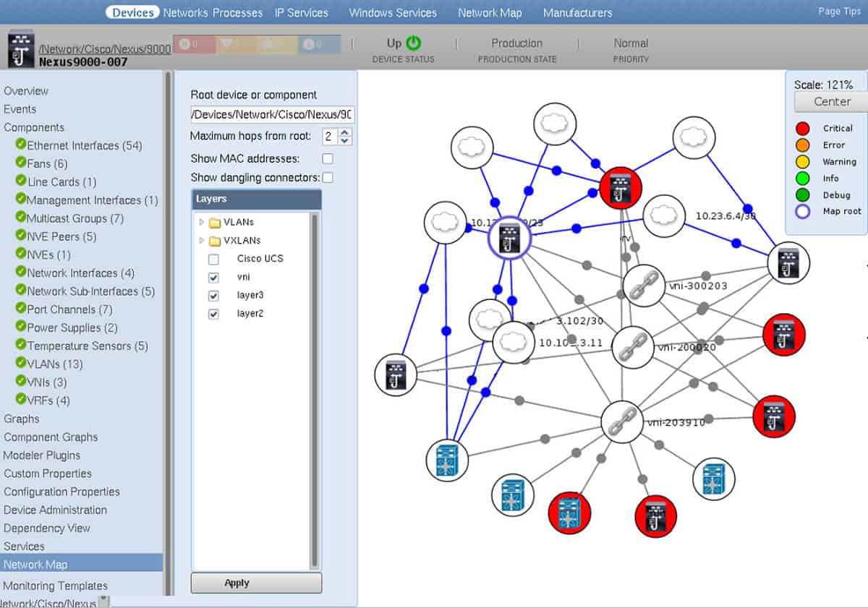This screenshot has width=868, height=608.
Task: Select red critical device node nearest the map root
Action: 621,189
